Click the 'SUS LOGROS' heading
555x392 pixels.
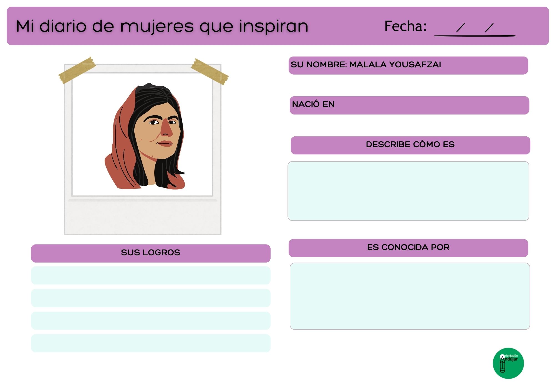pyautogui.click(x=151, y=253)
